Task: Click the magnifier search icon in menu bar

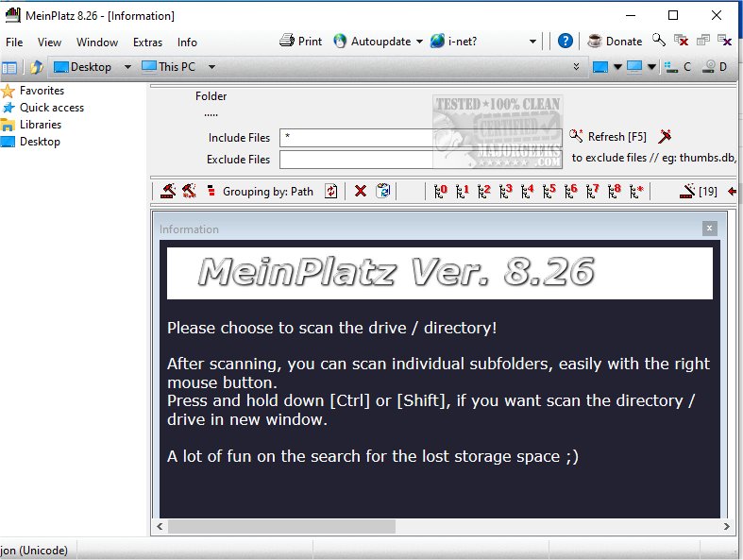Action: [x=659, y=42]
